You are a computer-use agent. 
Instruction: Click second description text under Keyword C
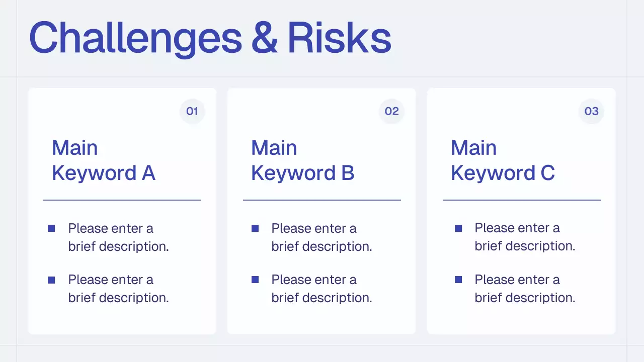click(525, 289)
